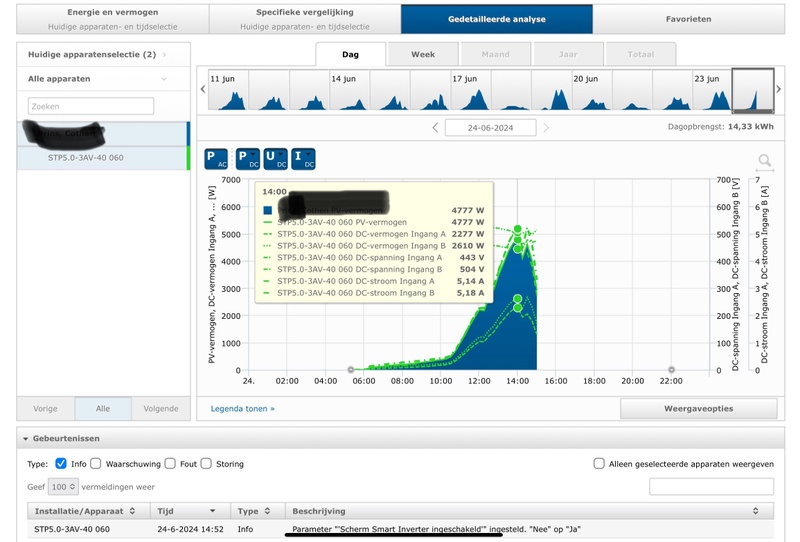Click the sunset marker near 22:00
The width and height of the screenshot is (800, 542).
(x=671, y=369)
